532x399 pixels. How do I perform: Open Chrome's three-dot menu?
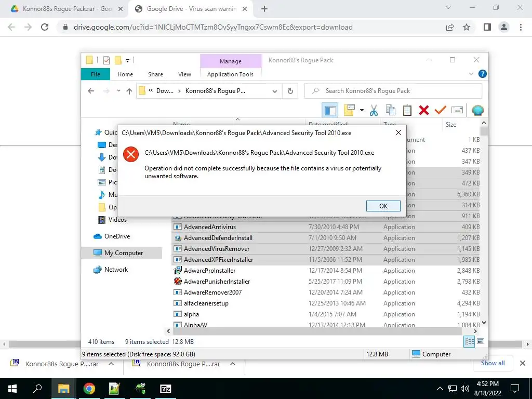pos(521,27)
